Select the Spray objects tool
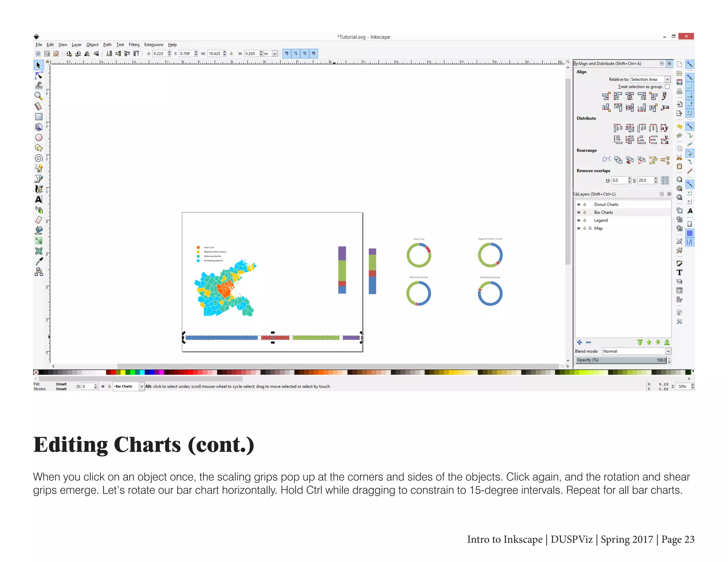 pos(38,210)
